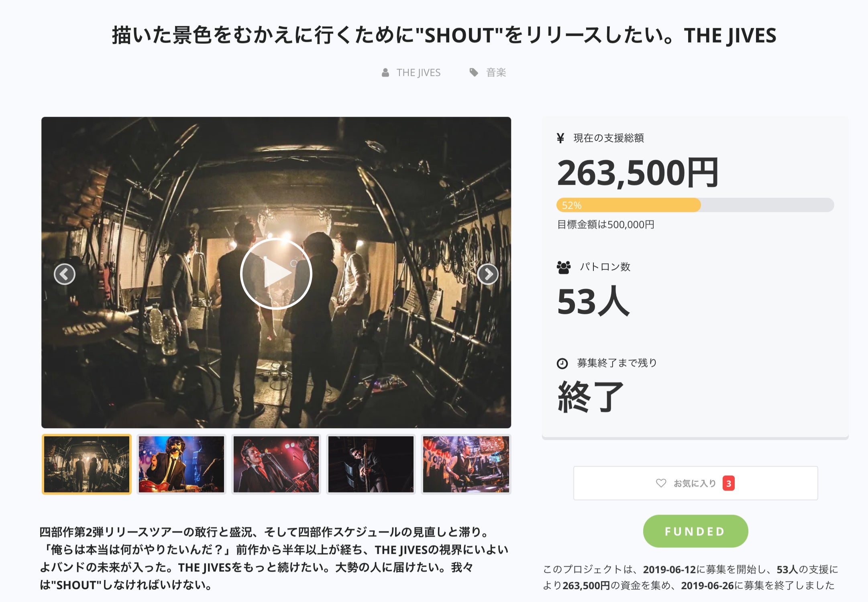Click the 52% funding progress bar

(695, 205)
